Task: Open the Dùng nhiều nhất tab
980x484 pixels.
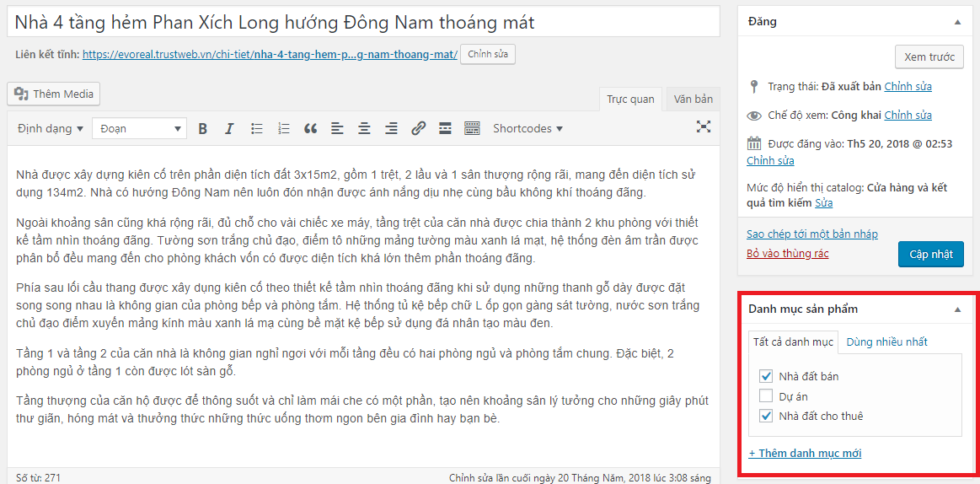Action: [x=886, y=341]
